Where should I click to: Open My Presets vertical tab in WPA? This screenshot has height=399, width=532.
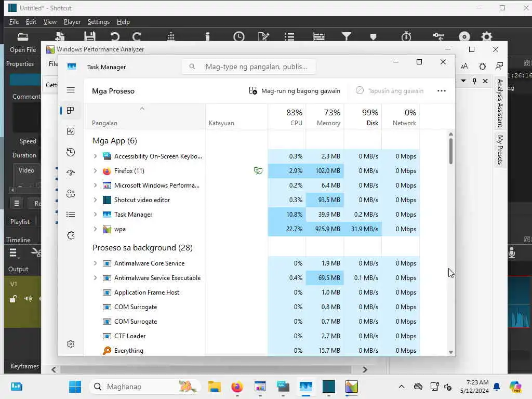(500, 150)
